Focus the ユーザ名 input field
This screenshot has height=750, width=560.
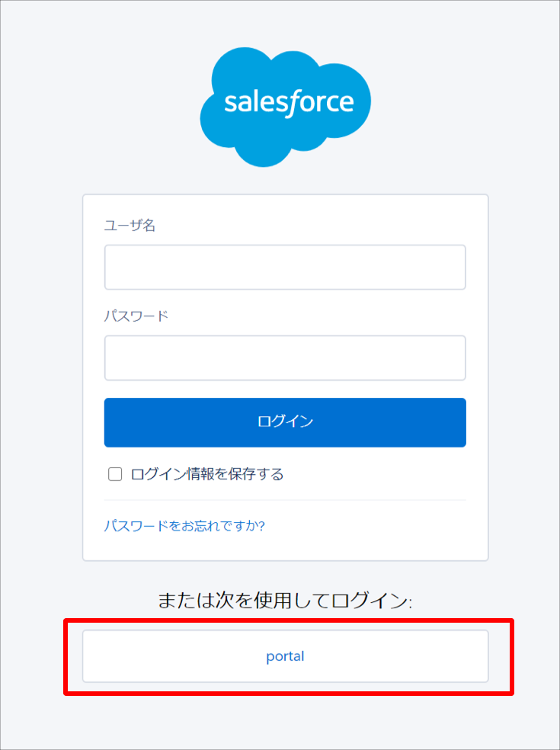285,268
